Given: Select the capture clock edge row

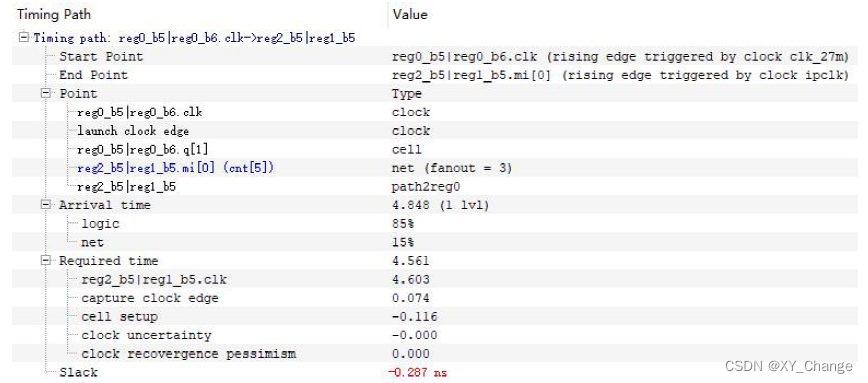Looking at the screenshot, I should tap(435, 298).
